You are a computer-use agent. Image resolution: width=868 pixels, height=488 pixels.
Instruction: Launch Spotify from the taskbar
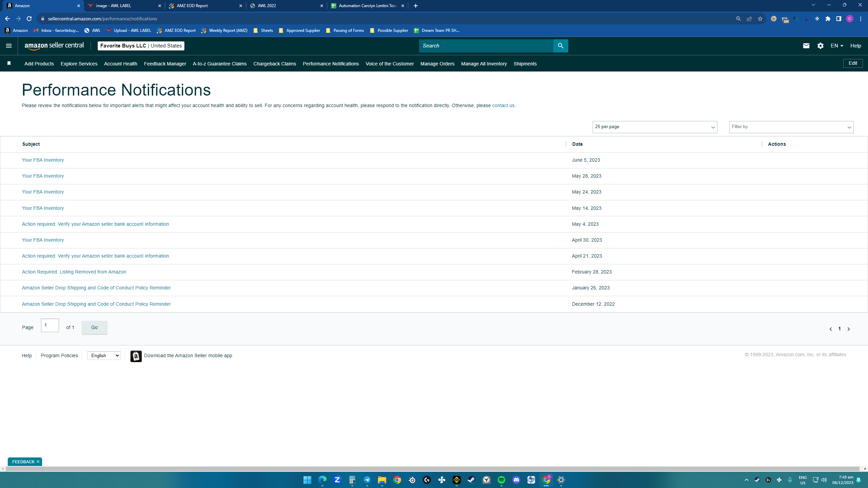(501, 480)
